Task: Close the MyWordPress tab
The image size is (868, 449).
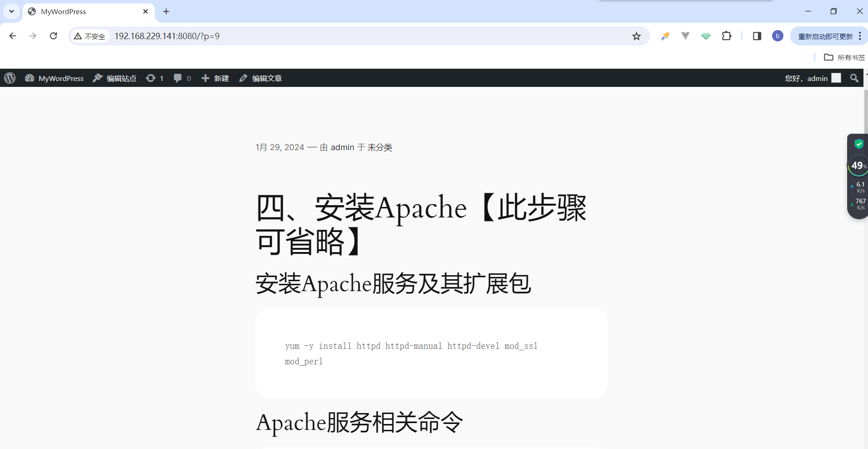Action: [146, 11]
